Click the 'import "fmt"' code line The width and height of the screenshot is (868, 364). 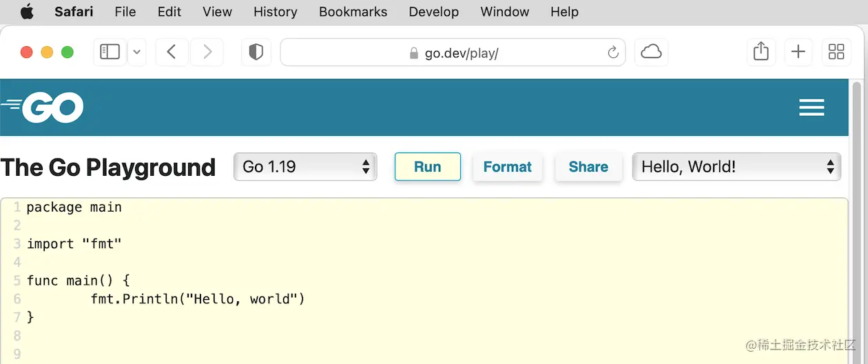point(74,244)
